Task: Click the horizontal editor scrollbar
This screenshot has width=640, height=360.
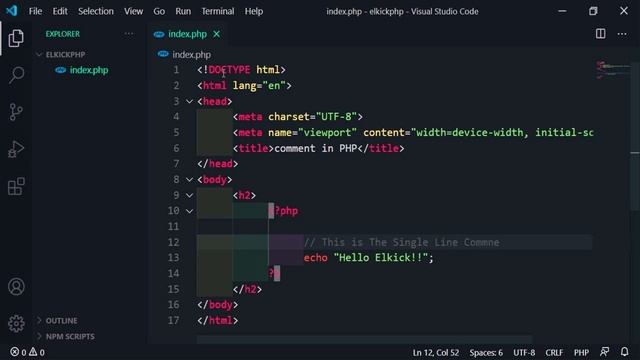Action: click(x=364, y=340)
